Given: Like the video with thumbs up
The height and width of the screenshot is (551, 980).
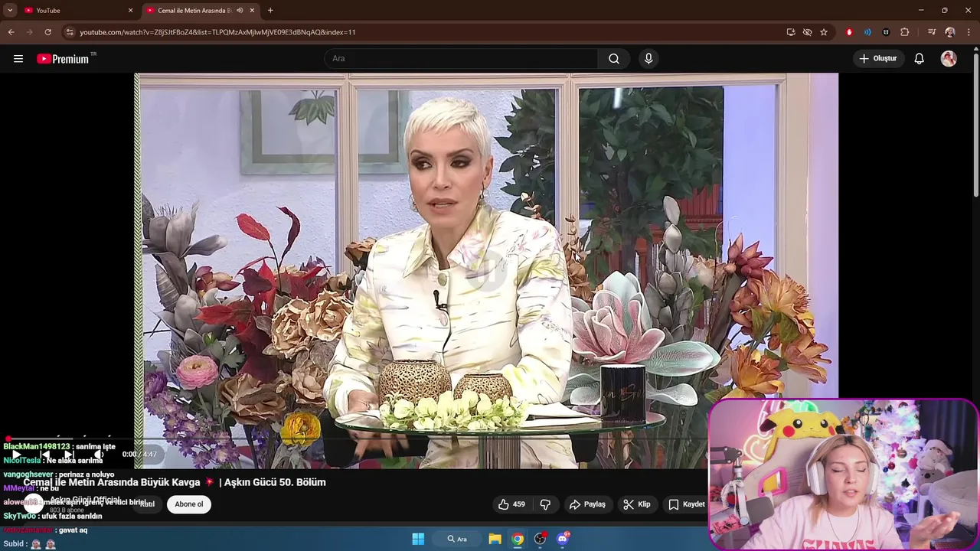Looking at the screenshot, I should point(511,504).
